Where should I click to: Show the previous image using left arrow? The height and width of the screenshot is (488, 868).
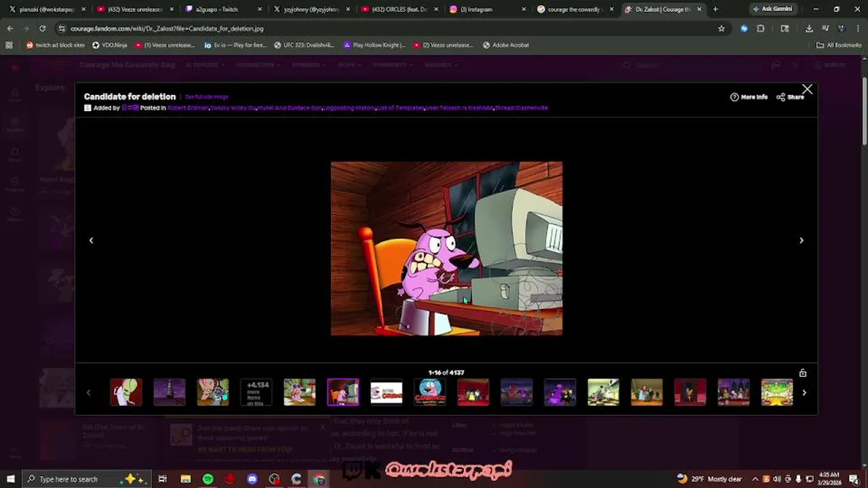[x=91, y=240]
